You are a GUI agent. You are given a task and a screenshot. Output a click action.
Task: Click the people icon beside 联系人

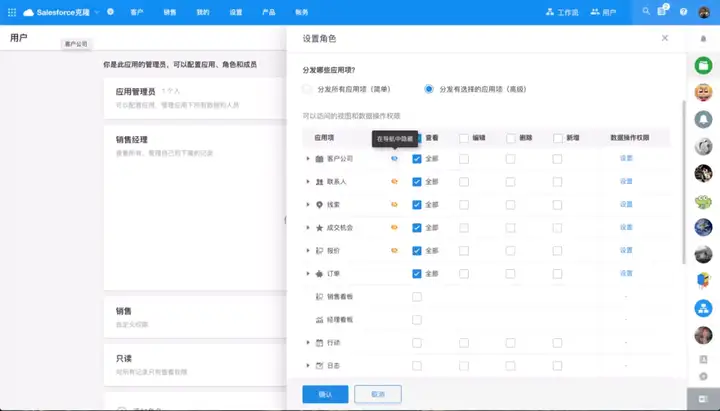click(x=320, y=182)
